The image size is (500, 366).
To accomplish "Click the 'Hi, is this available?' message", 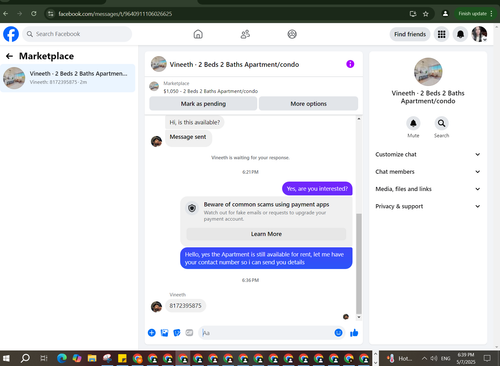I will click(195, 122).
